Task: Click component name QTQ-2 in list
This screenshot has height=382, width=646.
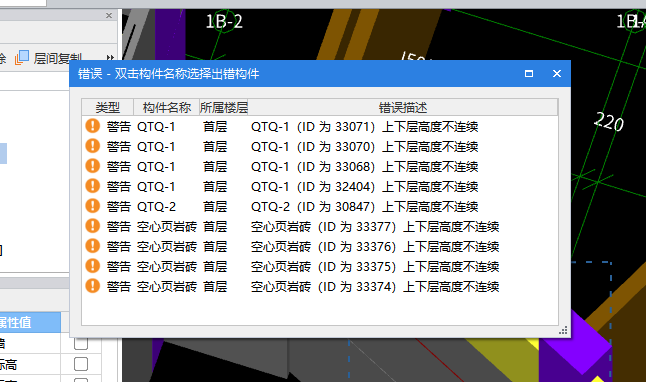Action: pos(157,206)
